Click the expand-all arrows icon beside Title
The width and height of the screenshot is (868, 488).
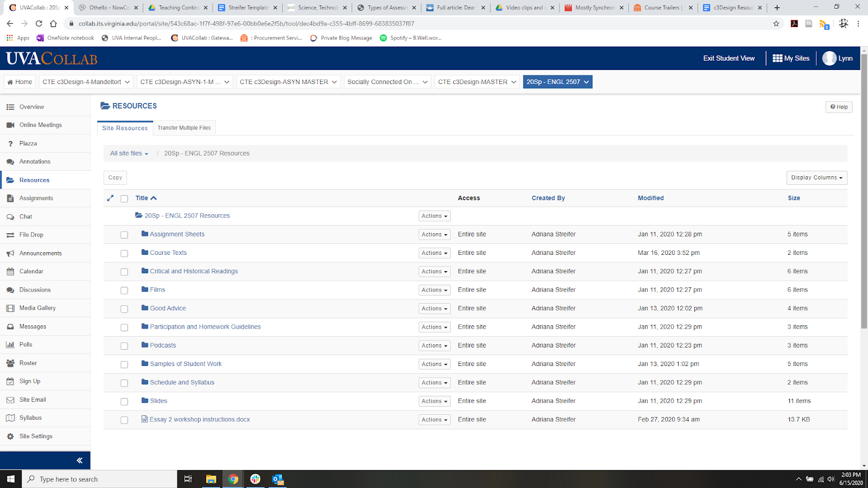[110, 198]
